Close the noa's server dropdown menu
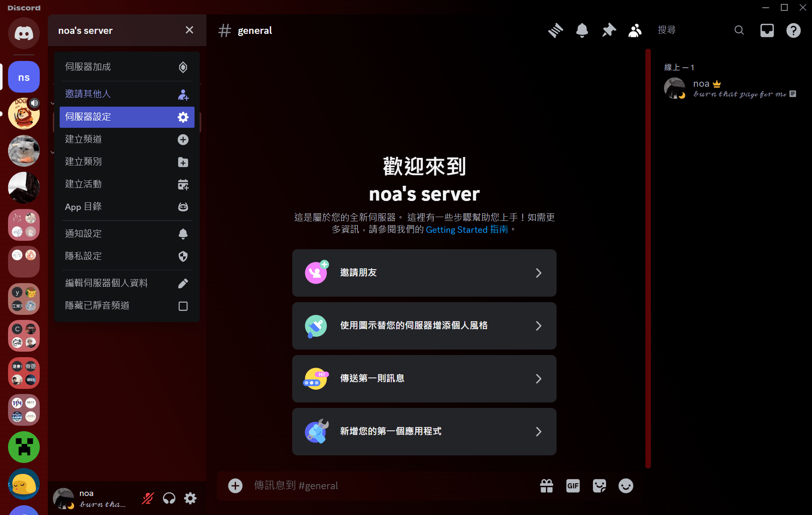Screen dimensions: 812x515 pos(189,30)
